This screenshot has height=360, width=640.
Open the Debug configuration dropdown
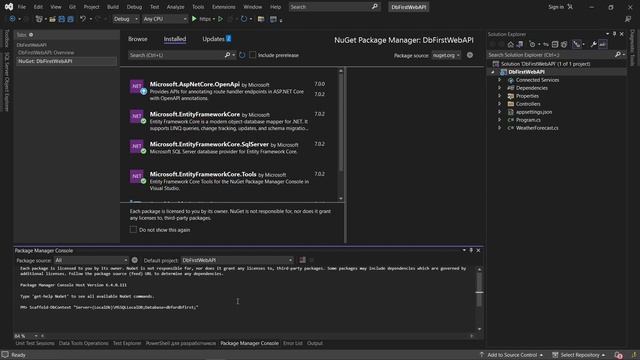tap(125, 19)
